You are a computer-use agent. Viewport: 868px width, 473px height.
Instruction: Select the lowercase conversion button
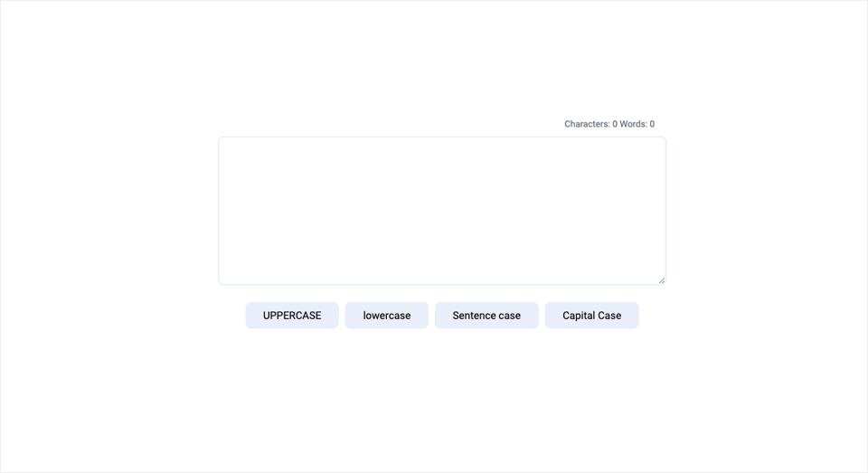[x=386, y=315]
